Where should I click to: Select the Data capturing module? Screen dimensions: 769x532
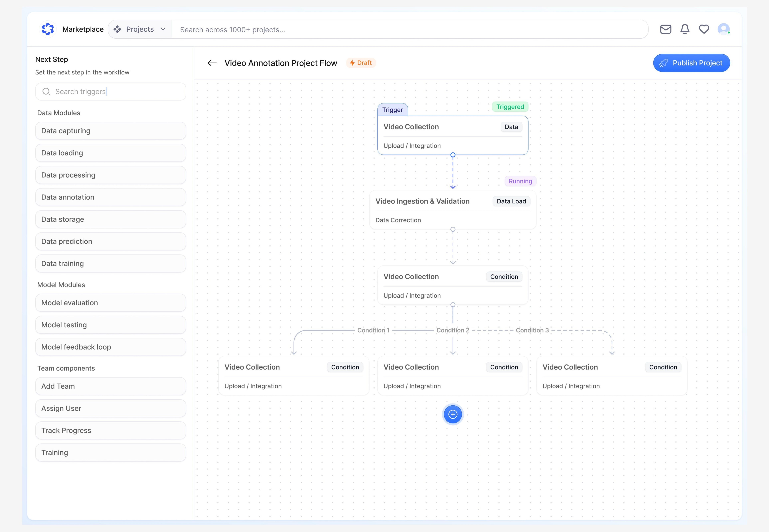[110, 131]
